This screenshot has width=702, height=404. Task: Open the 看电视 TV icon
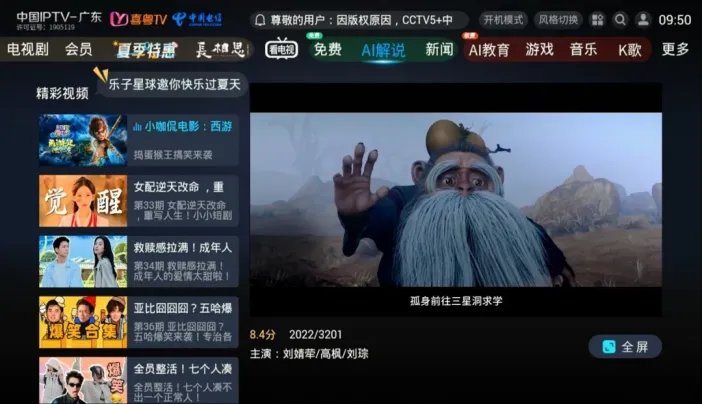(x=281, y=49)
